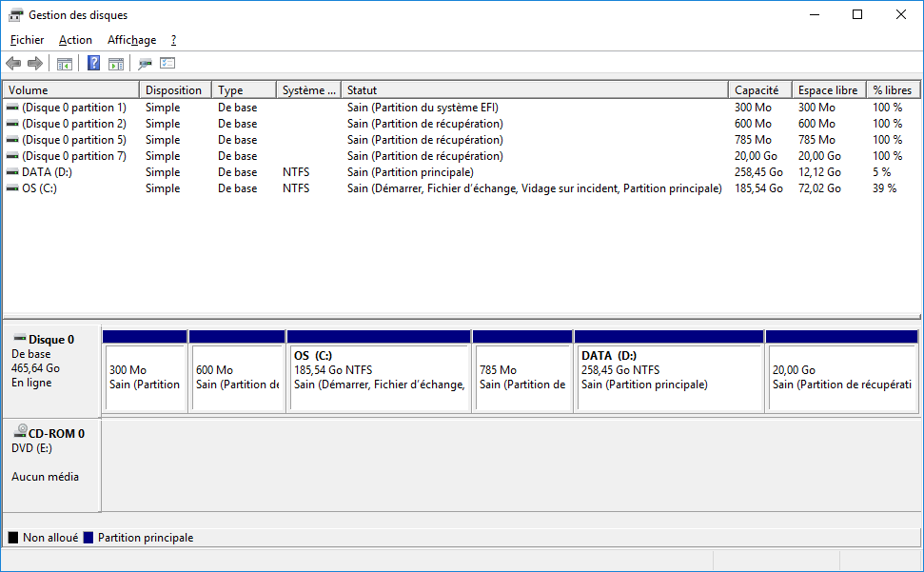
Task: Click the En ligne status of Disque 0
Action: click(31, 383)
